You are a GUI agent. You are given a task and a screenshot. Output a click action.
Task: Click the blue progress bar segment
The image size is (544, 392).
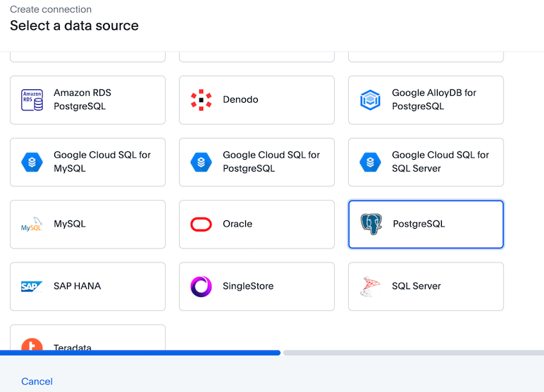pos(140,353)
